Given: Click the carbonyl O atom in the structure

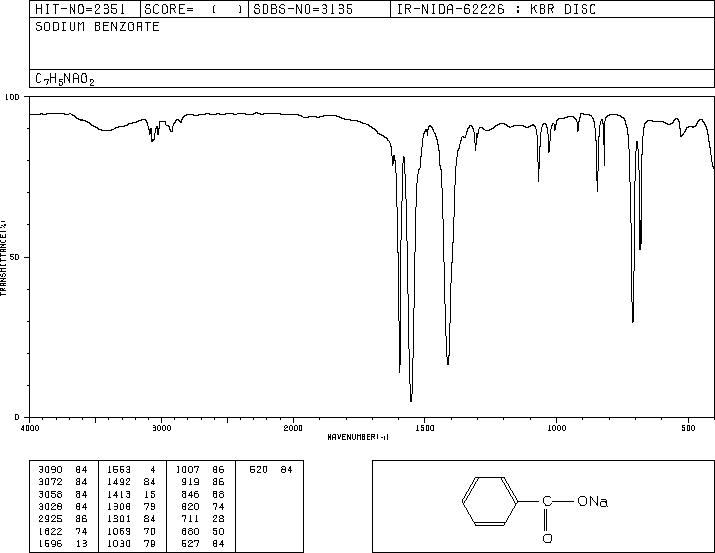Looking at the screenshot, I should [547, 538].
